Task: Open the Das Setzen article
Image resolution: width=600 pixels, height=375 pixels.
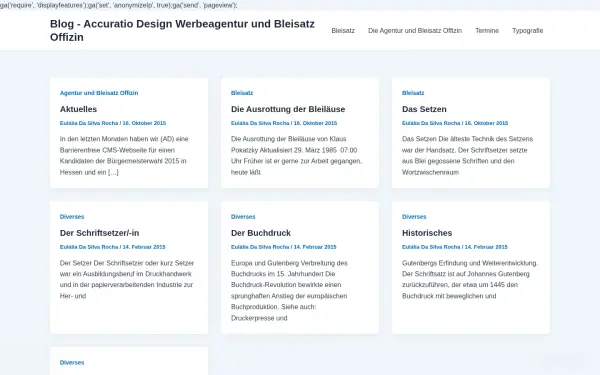Action: [x=424, y=109]
